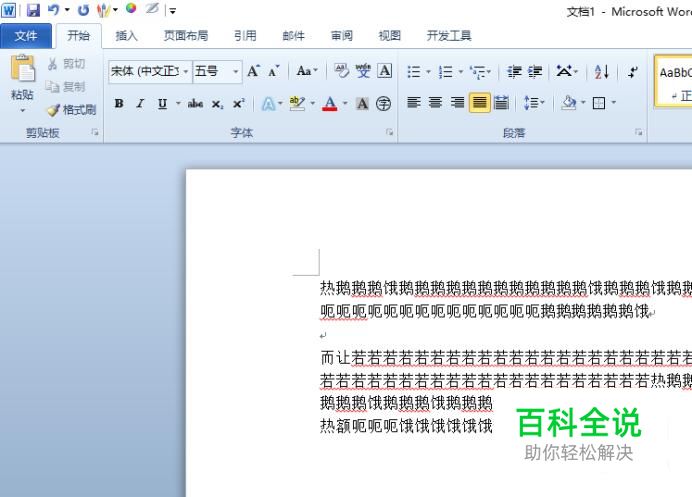This screenshot has width=692, height=497.
Task: Click the Distributed alignment icon
Action: [x=501, y=103]
